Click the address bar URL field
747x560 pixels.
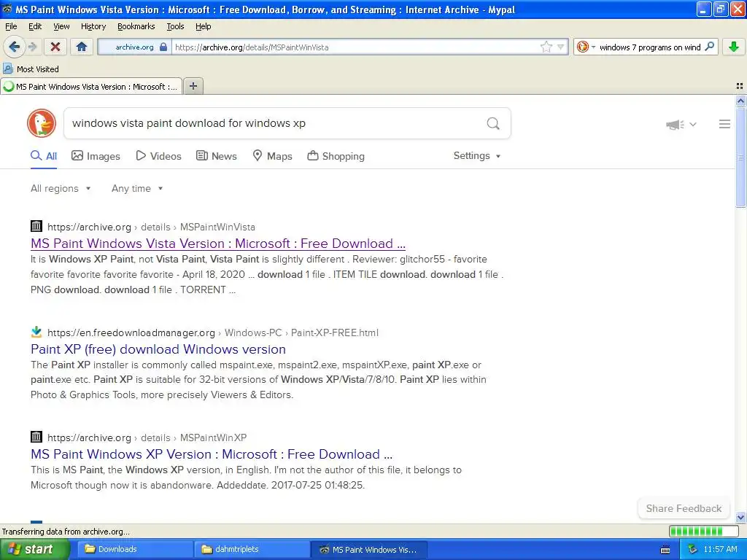coord(355,47)
